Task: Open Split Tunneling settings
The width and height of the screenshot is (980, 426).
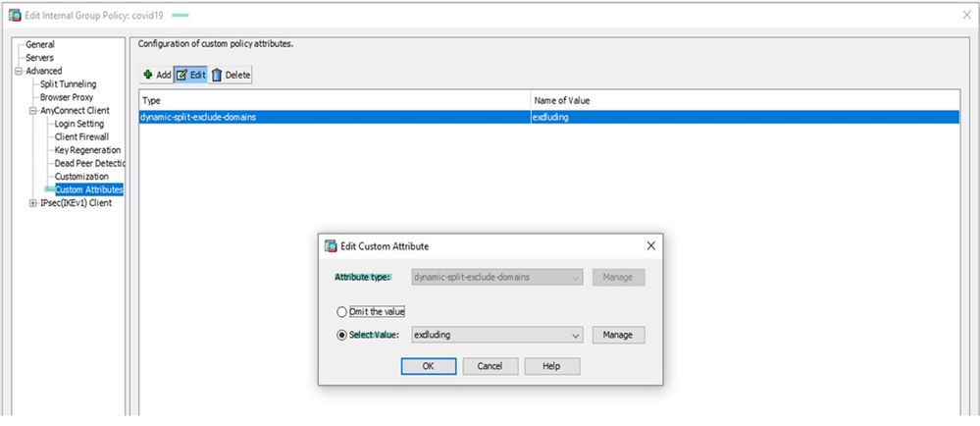Action: 68,83
